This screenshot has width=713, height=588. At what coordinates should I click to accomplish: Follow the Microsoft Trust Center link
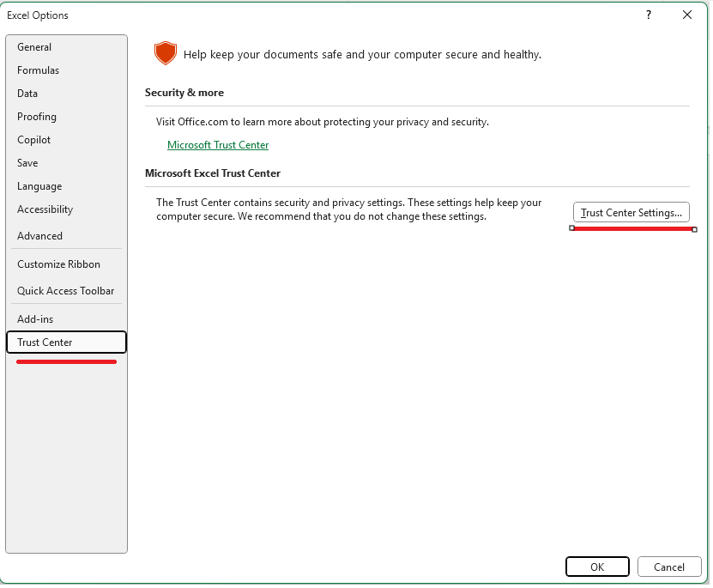point(218,144)
